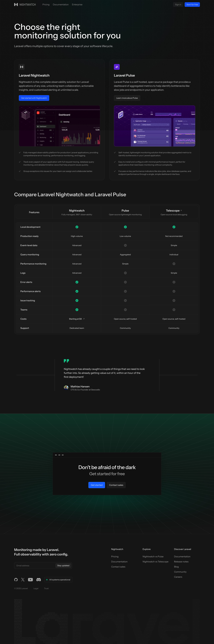Click Pulse dash icon for Logs row

click(125, 273)
